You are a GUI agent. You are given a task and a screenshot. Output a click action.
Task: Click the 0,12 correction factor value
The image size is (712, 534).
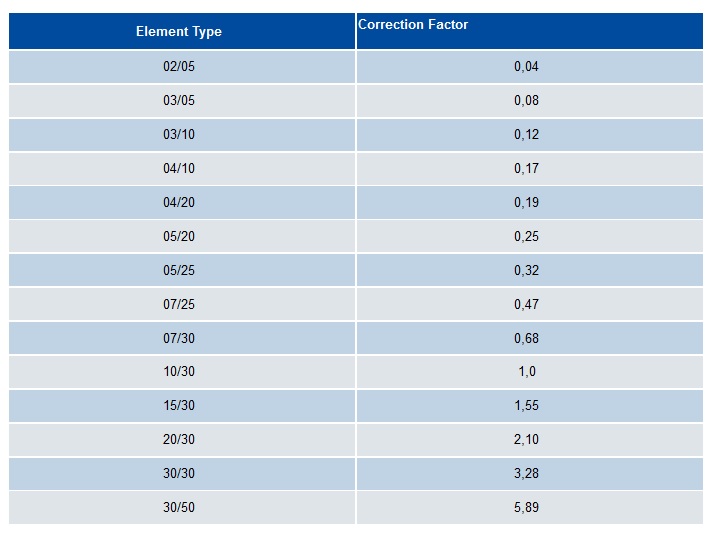(526, 134)
